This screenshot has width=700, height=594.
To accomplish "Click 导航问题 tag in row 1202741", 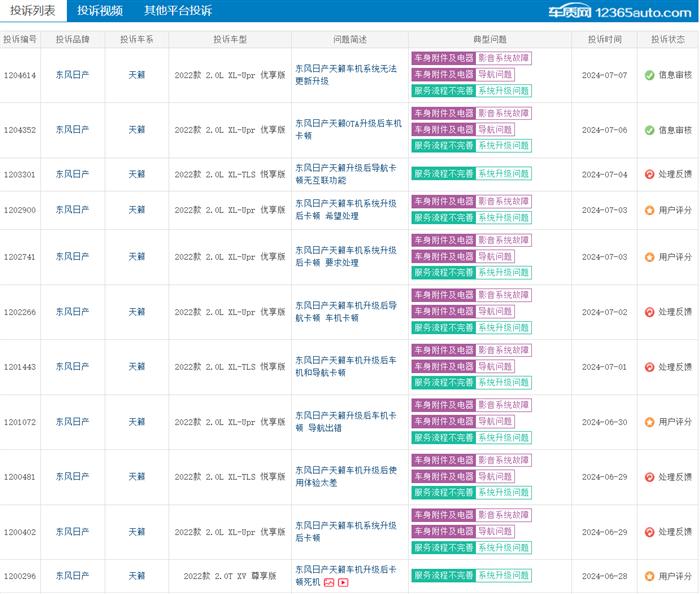I will coord(495,257).
